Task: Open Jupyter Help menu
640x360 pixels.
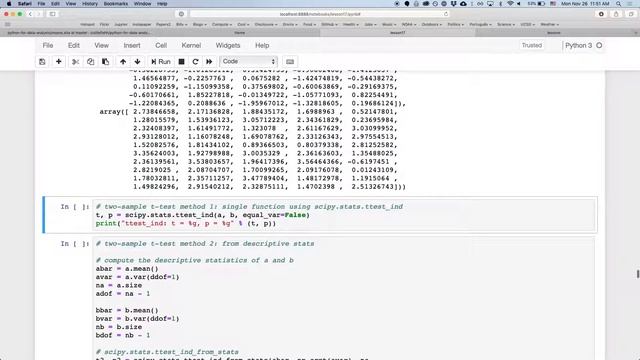Action: 262,45
